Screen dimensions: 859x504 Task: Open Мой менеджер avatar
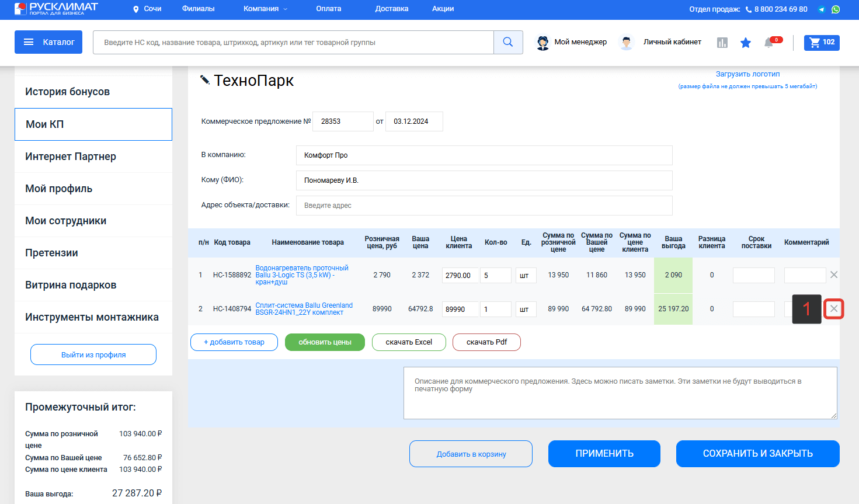(x=543, y=43)
